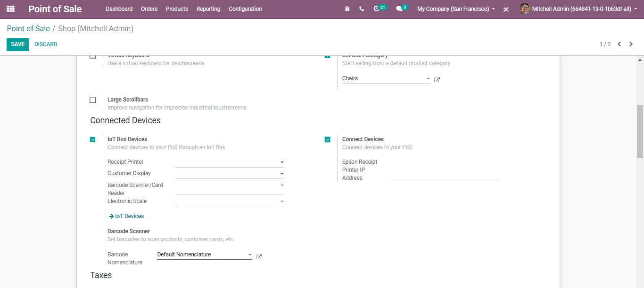Click the vertical page scrollbar thumb
This screenshot has width=644, height=288.
tap(640, 131)
